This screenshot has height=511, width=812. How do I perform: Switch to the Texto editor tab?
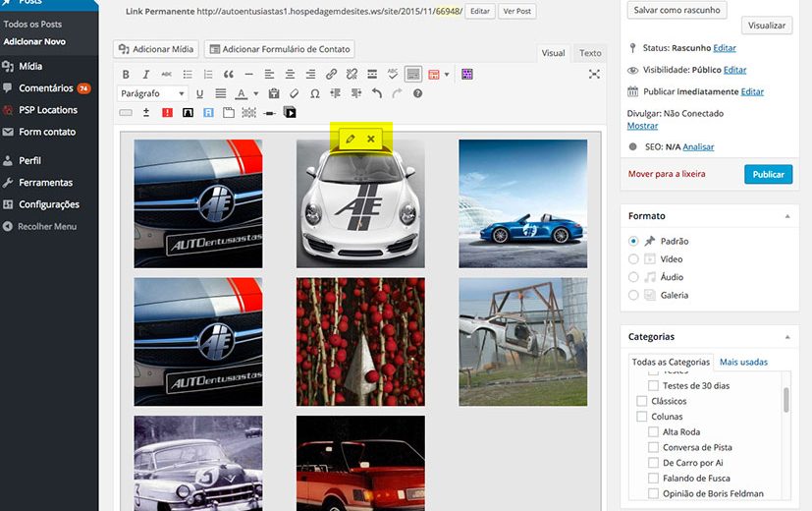[x=590, y=53]
